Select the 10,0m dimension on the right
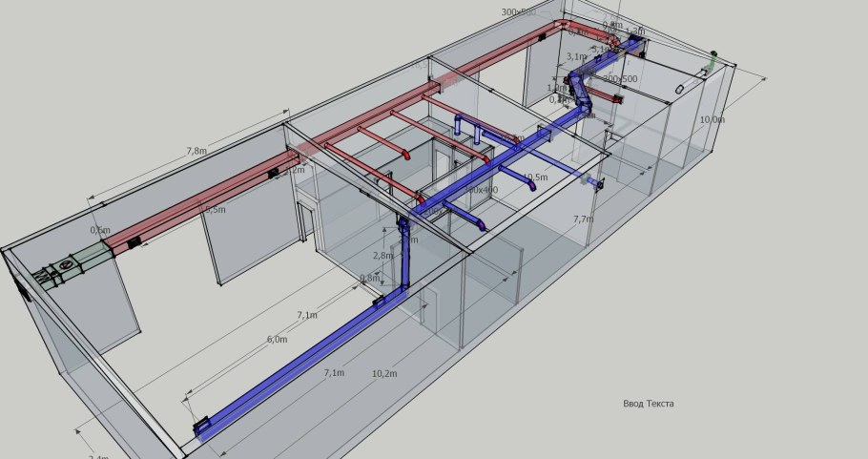This screenshot has width=868, height=459. tap(712, 120)
